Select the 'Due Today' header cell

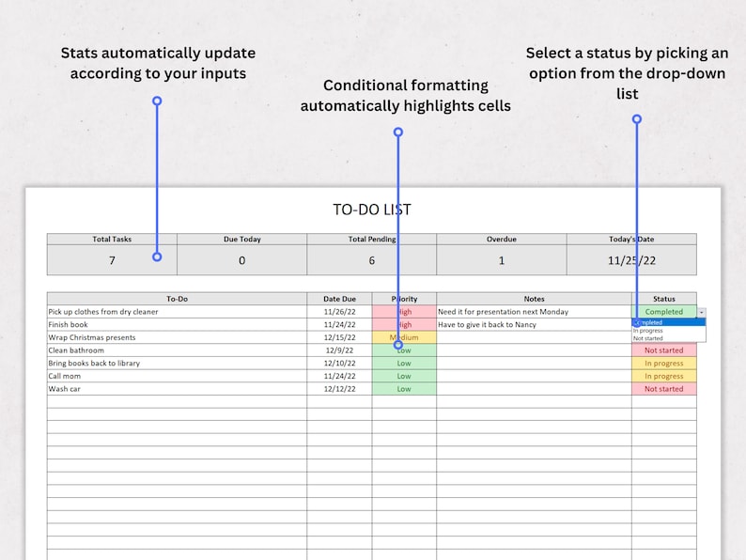pos(242,240)
